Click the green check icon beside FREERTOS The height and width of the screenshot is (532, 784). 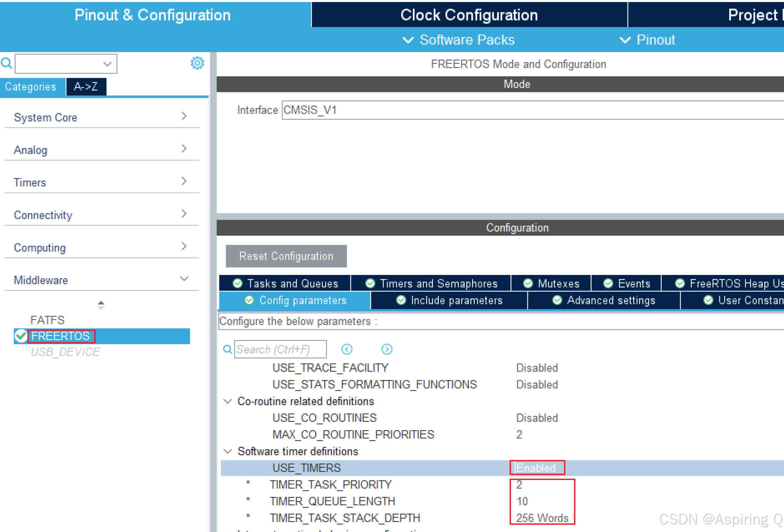point(21,336)
